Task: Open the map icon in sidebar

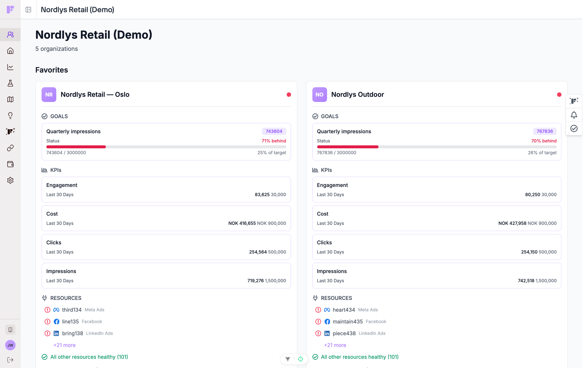Action: point(10,100)
